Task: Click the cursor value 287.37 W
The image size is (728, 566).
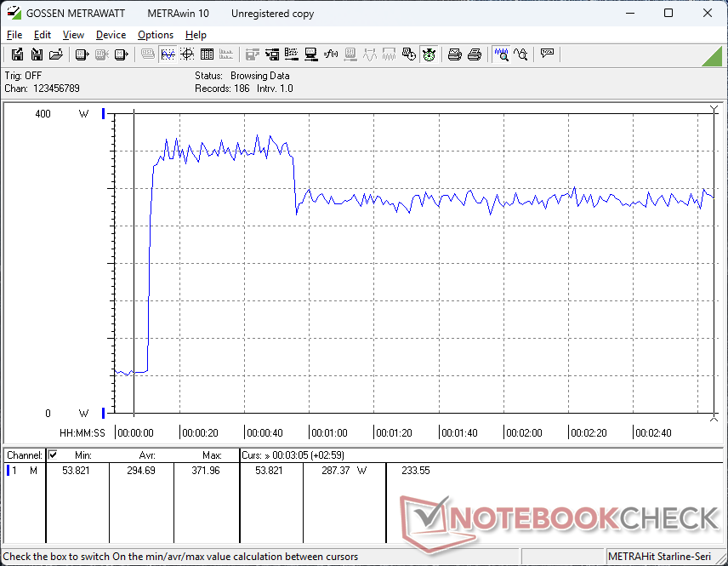Action: point(344,471)
